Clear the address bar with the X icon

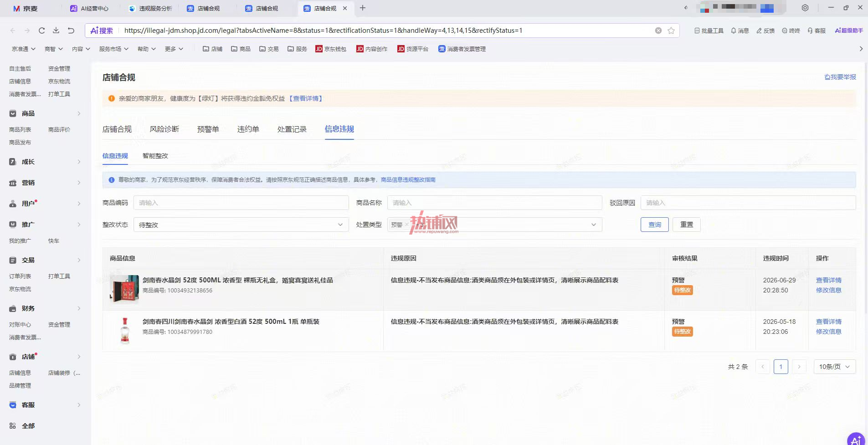click(658, 31)
